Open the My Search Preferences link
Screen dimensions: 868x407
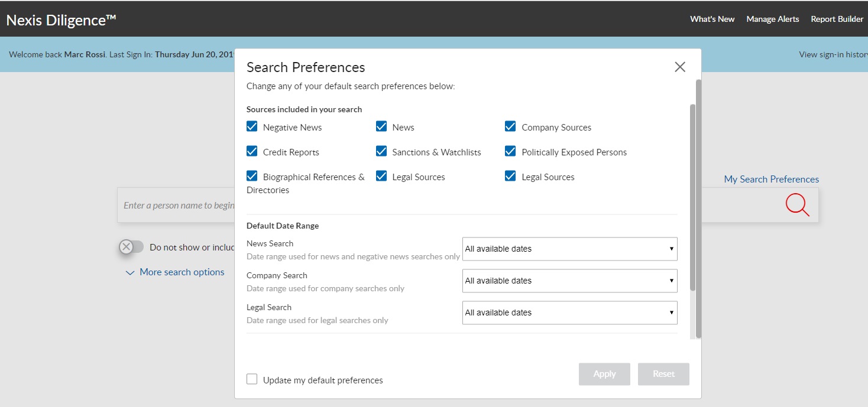pos(772,179)
